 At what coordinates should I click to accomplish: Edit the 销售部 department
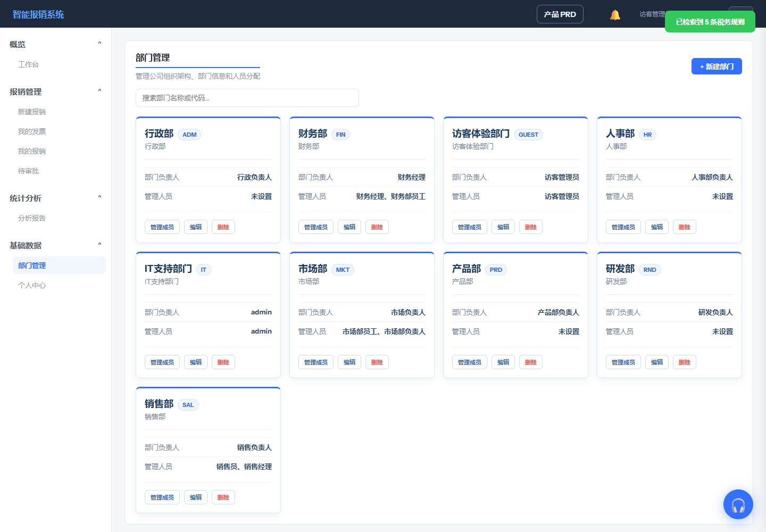196,497
